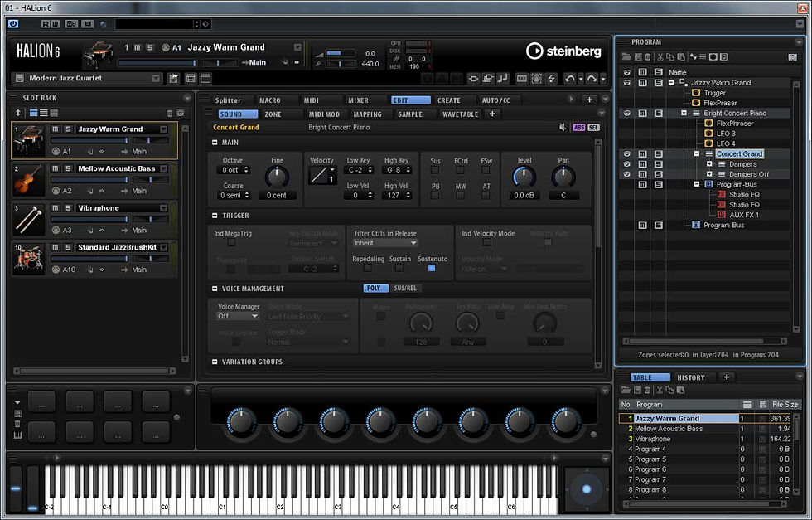Click the lightning bolt icon in toolbar
The width and height of the screenshot is (812, 520).
tap(552, 78)
